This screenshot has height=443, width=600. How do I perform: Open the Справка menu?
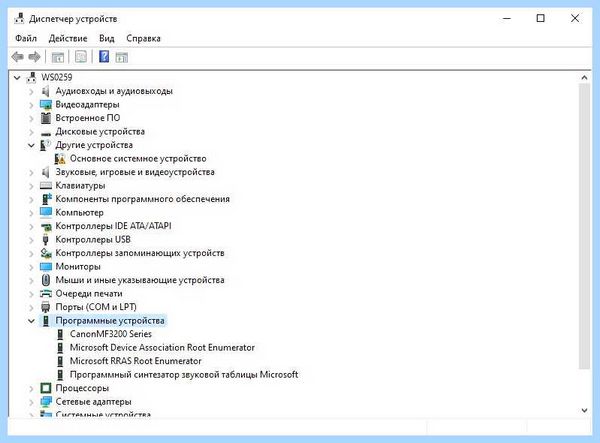[143, 38]
